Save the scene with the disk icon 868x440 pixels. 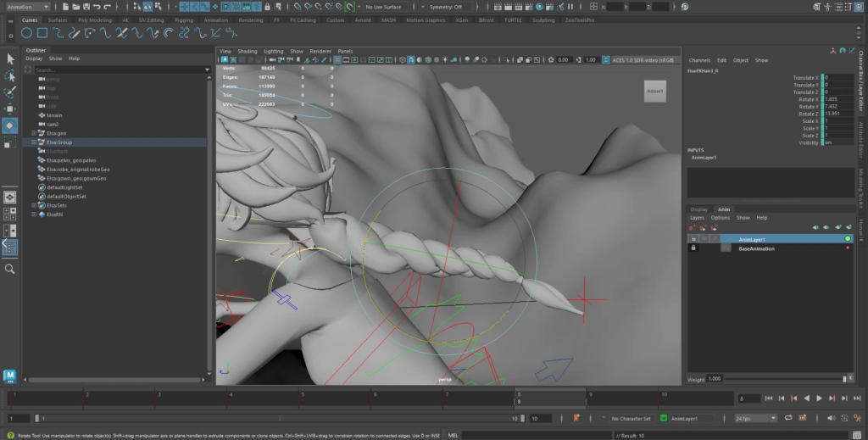[86, 7]
